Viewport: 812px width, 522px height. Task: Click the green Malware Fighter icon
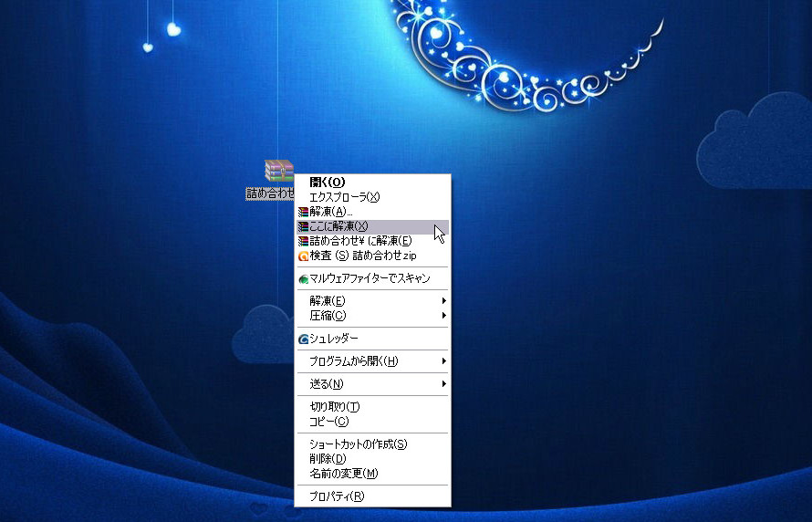[x=304, y=279]
